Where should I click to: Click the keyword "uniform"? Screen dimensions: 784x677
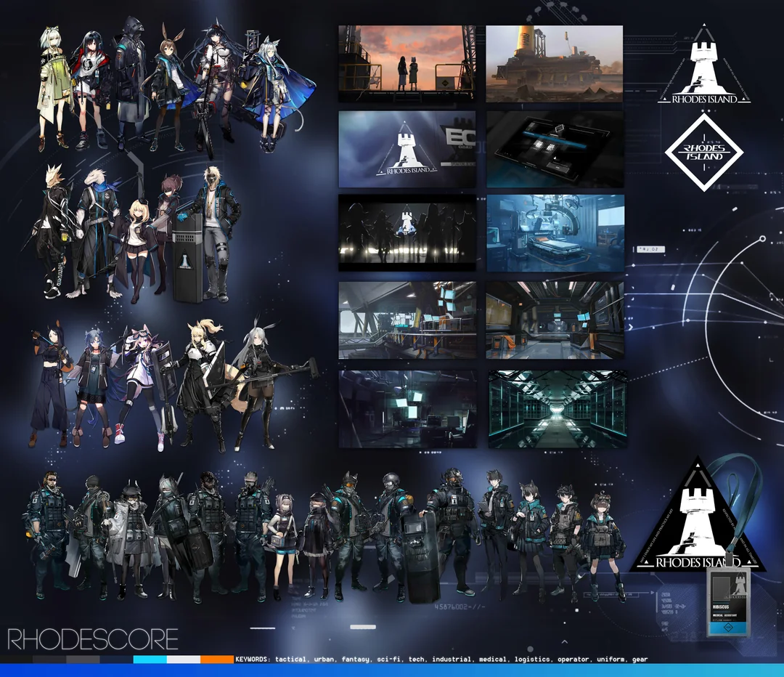pyautogui.click(x=612, y=660)
